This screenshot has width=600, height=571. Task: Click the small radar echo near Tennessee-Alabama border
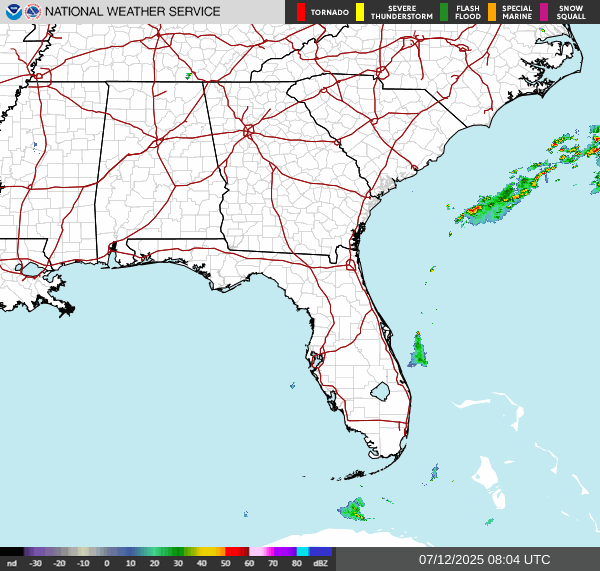click(188, 76)
